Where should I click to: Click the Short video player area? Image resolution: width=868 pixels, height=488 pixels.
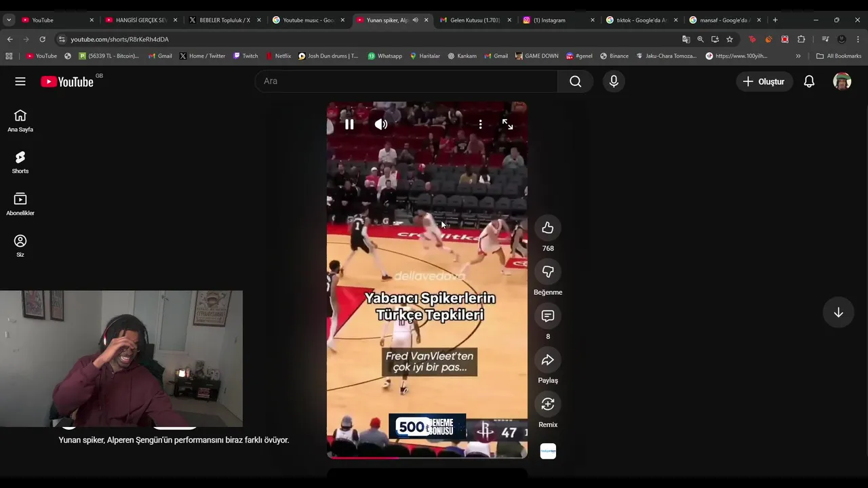click(x=427, y=281)
